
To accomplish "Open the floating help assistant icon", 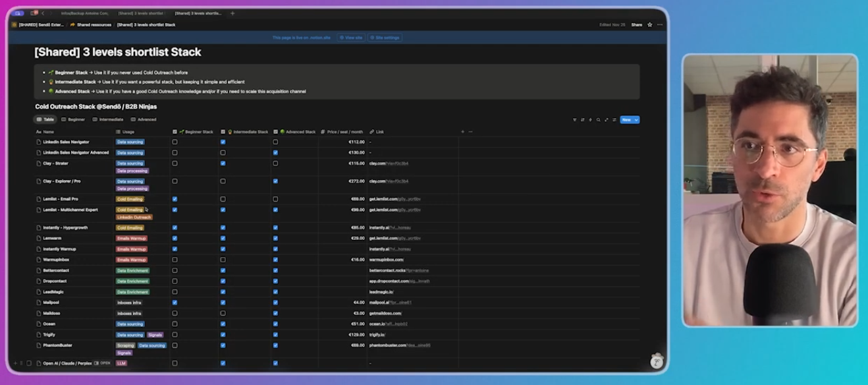I will (x=657, y=361).
